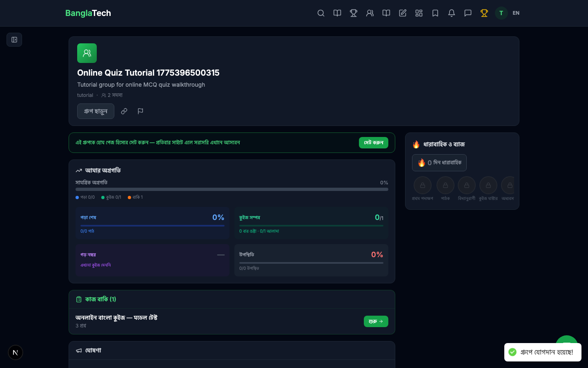The height and width of the screenshot is (368, 588).
Task: Start the অনলাইন বাংলা কুইজ model test
Action: coord(376,321)
